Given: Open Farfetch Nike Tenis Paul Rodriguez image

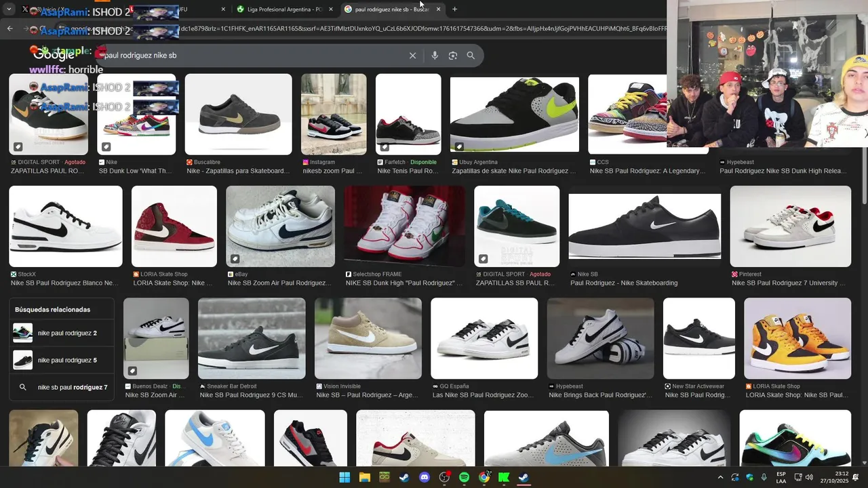Looking at the screenshot, I should [x=408, y=114].
